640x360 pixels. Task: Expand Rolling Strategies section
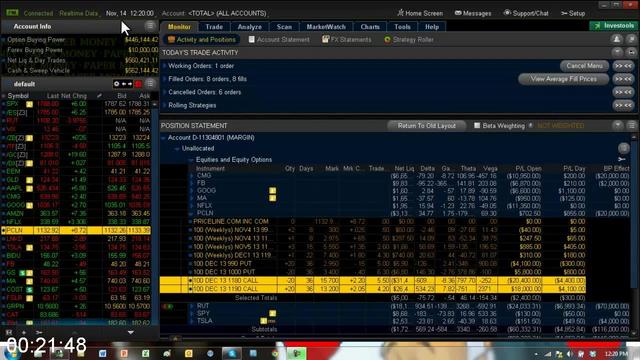click(165, 105)
